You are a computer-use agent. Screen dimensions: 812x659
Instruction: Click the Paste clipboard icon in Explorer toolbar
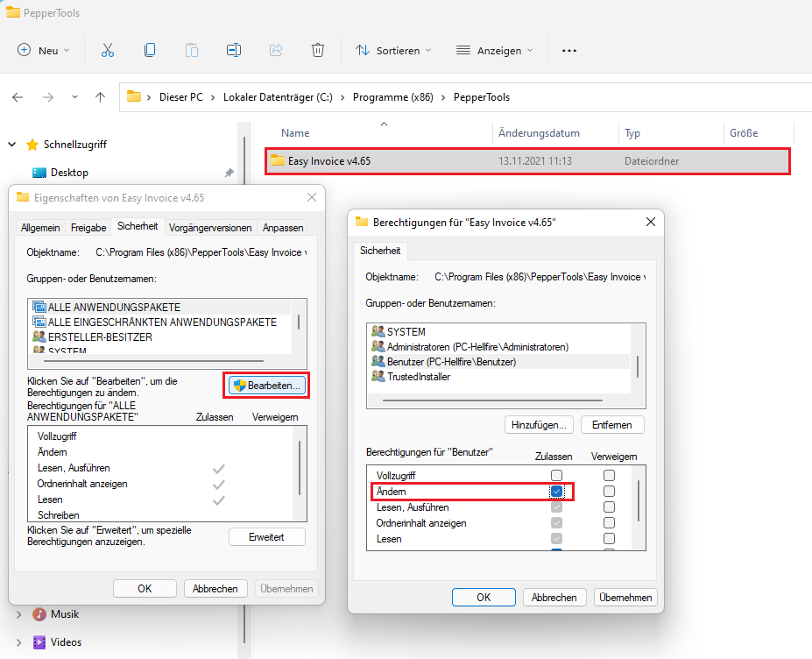pos(192,50)
